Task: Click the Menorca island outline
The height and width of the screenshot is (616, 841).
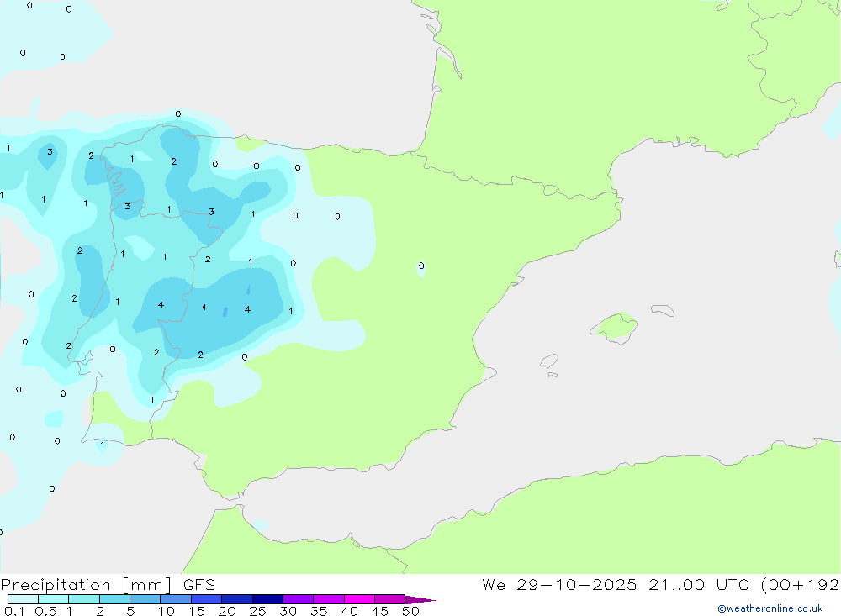Action: coord(663,310)
